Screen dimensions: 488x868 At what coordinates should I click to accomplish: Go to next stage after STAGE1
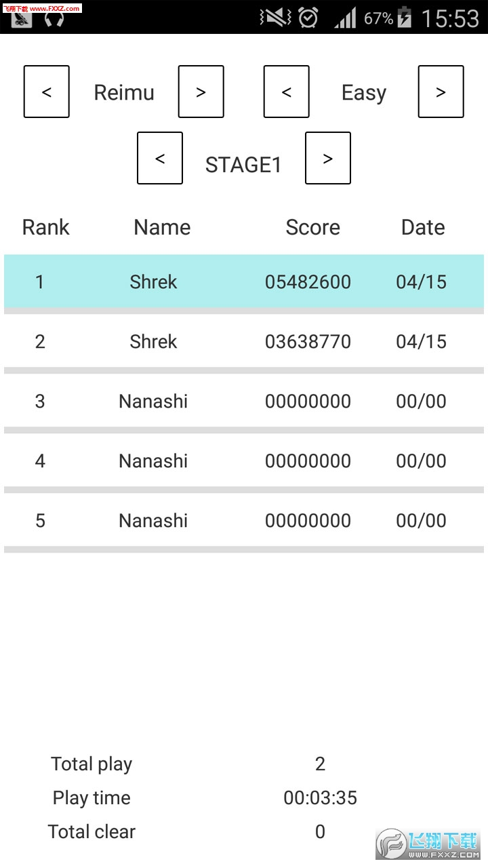coord(328,158)
